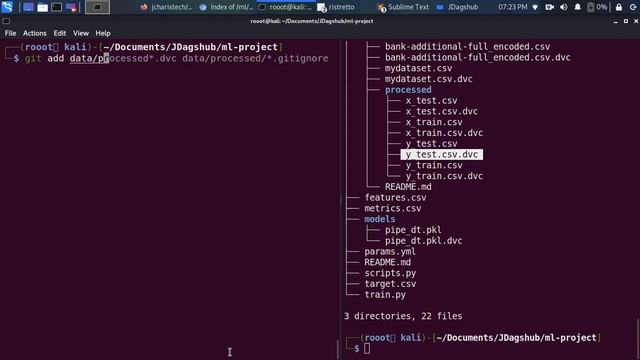Switch to the Index of /ml/ browser window
The height and width of the screenshot is (360, 640).
tap(227, 7)
